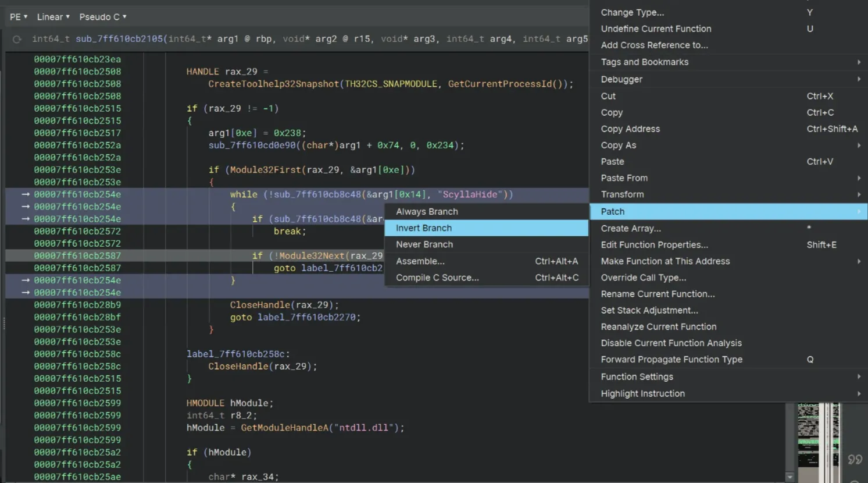The height and width of the screenshot is (483, 868).
Task: Click the scrollbar down arrow button
Action: 790,477
